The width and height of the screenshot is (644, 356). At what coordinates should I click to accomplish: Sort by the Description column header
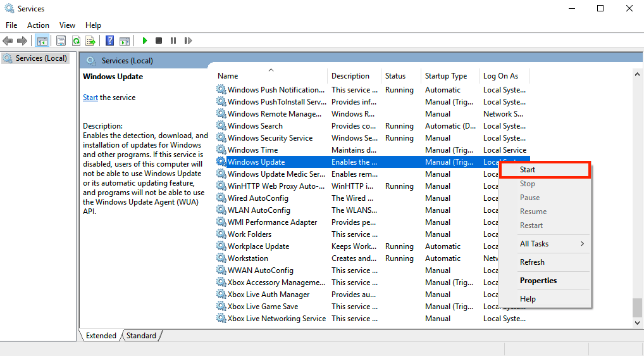pos(354,76)
